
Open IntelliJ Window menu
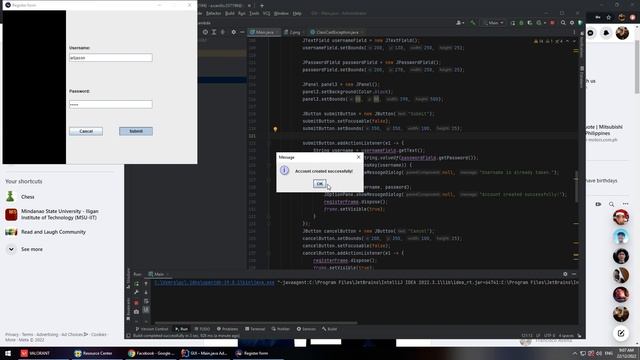[x=281, y=13]
